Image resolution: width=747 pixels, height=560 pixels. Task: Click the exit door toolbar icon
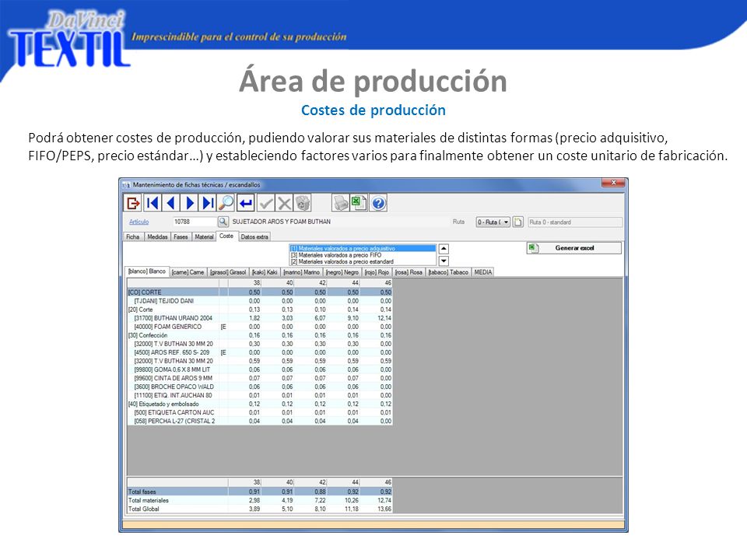tap(132, 203)
